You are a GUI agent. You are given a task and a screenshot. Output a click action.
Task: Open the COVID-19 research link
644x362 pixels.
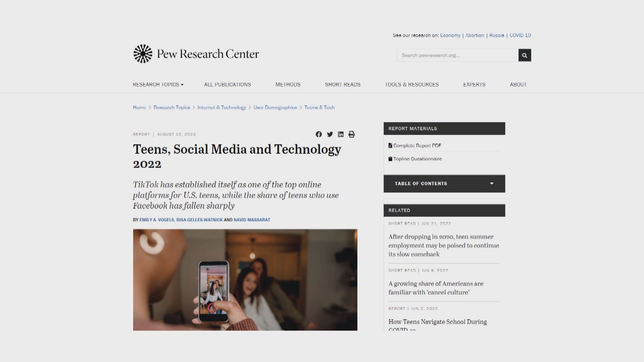(520, 35)
